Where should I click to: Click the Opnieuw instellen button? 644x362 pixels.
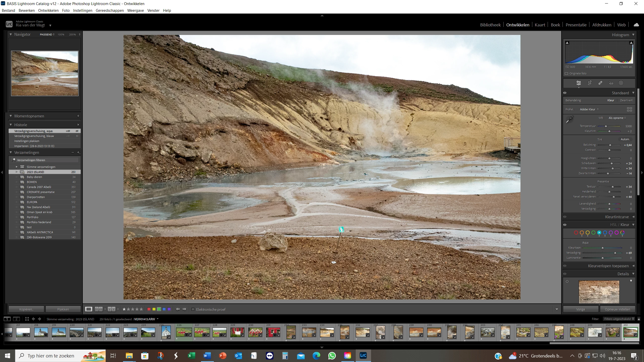[x=617, y=309]
